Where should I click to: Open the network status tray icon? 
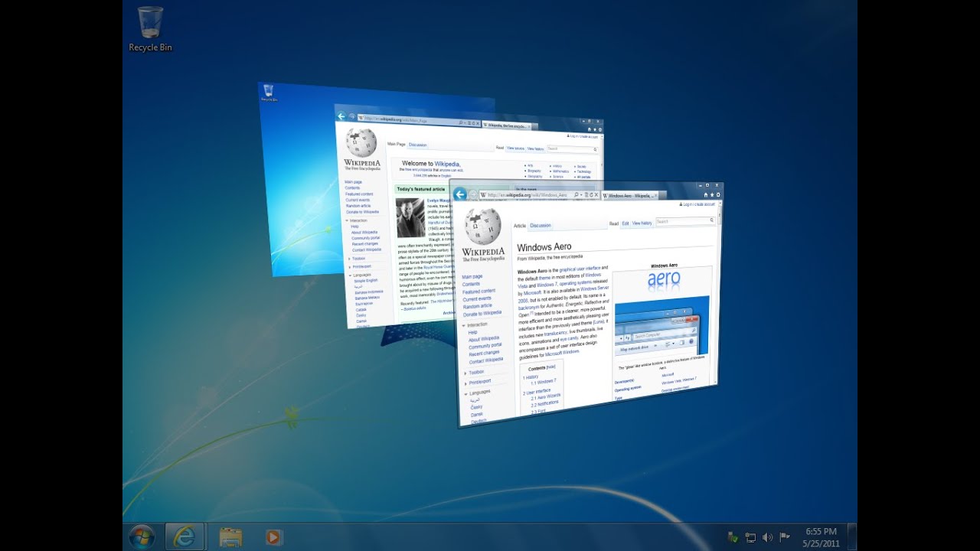(x=750, y=537)
